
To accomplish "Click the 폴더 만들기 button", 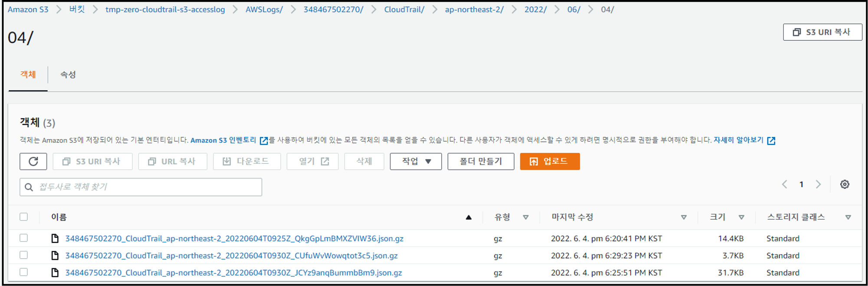I will click(x=481, y=162).
